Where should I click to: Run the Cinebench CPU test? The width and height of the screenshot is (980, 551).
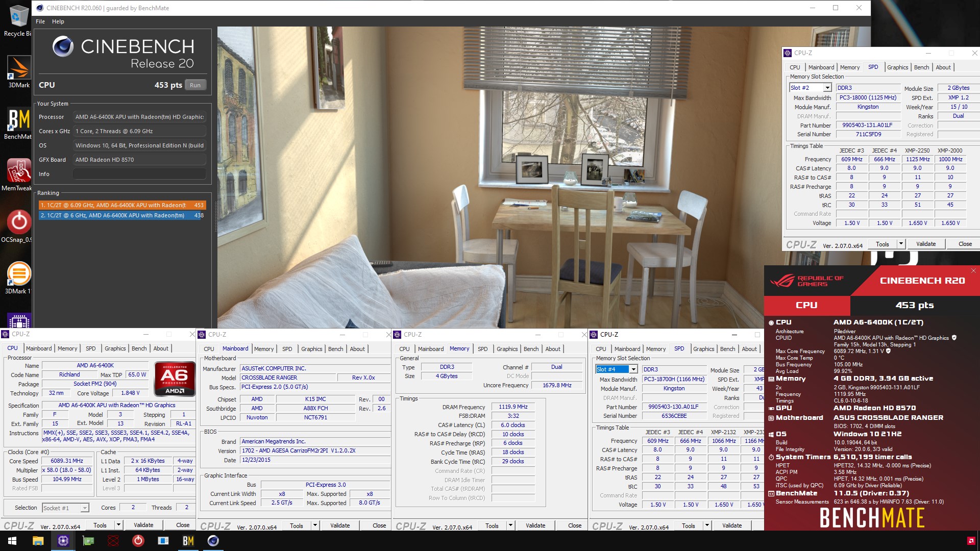195,85
